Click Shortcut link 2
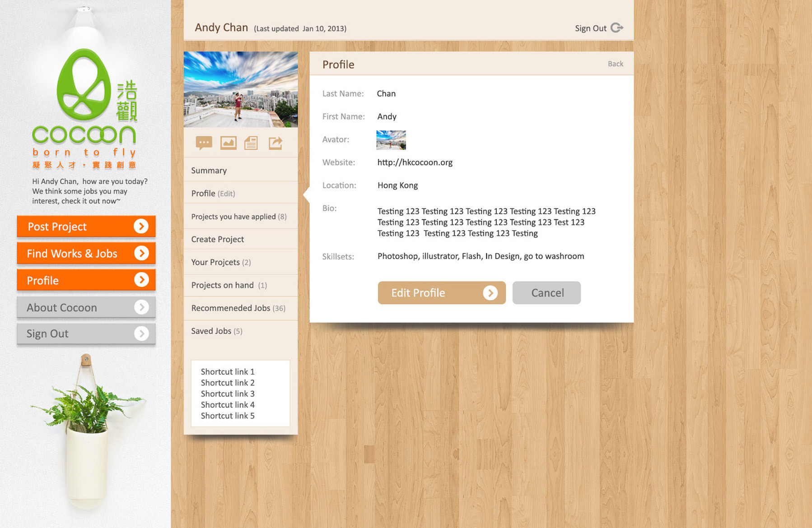The width and height of the screenshot is (812, 528). click(228, 383)
